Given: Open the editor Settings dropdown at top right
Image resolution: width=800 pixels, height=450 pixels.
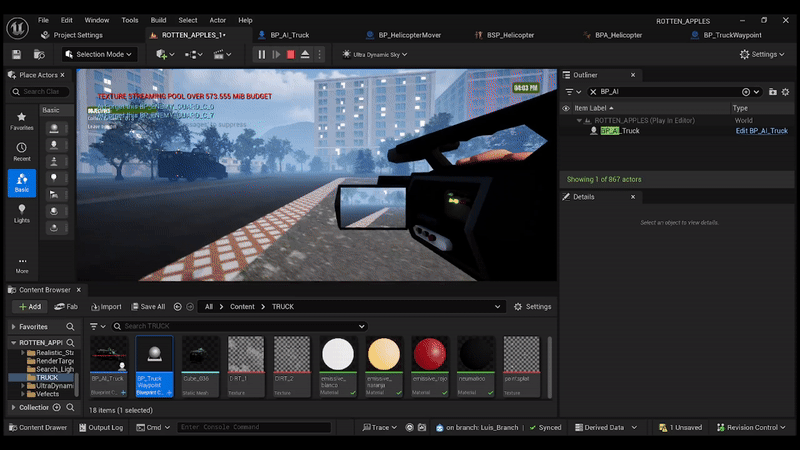Looking at the screenshot, I should point(762,54).
